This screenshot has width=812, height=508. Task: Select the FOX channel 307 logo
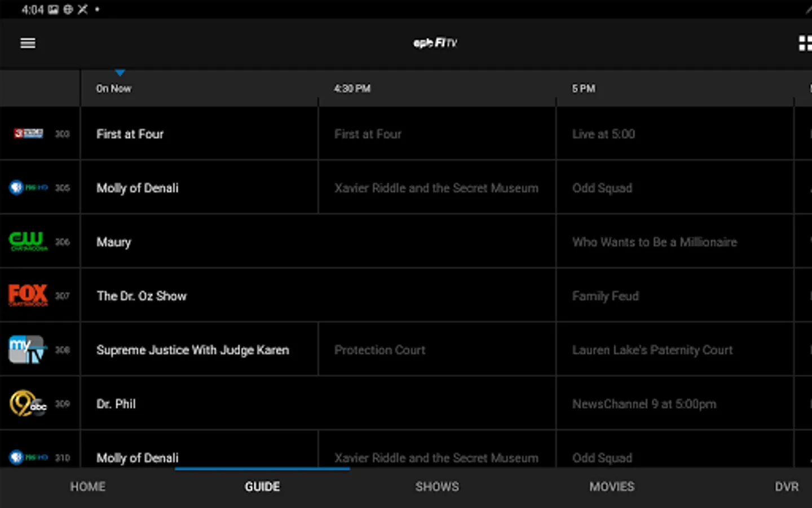(28, 295)
